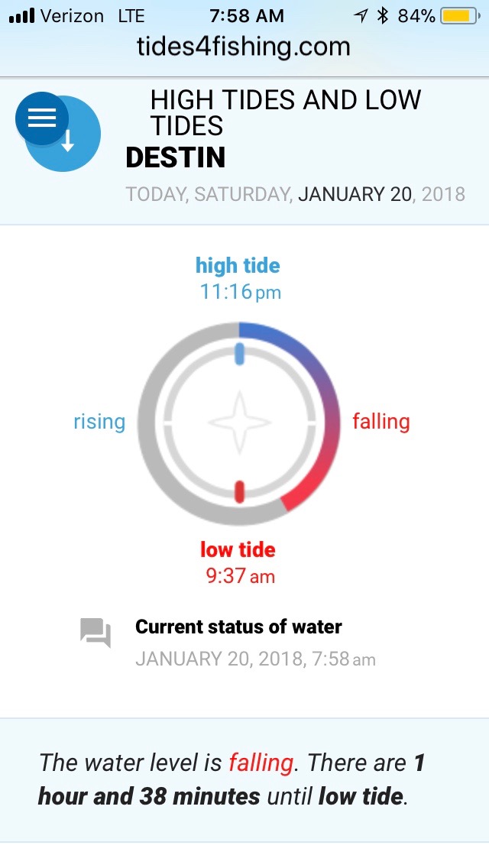This screenshot has height=868, width=489.
Task: Tap the 'falling' label right of dial
Action: click(x=381, y=422)
